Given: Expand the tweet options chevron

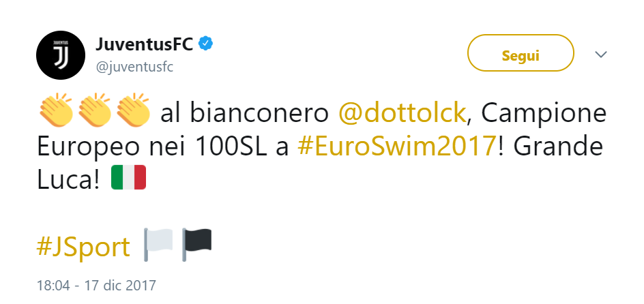Looking at the screenshot, I should pyautogui.click(x=601, y=54).
